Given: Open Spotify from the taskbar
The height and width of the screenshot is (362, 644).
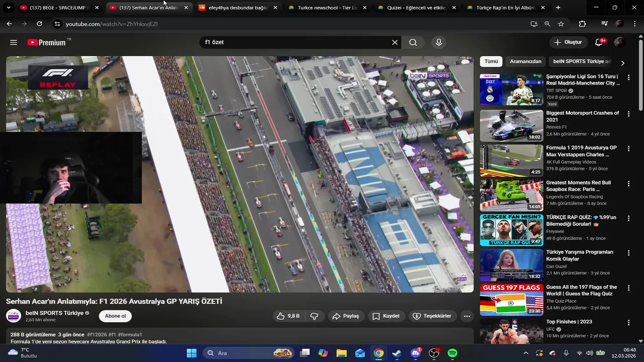Looking at the screenshot, I should coord(452,353).
